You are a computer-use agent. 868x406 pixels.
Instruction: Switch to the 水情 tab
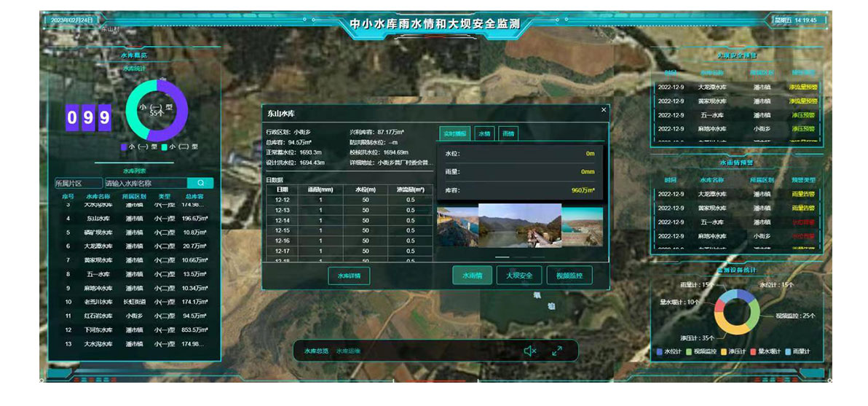(484, 134)
